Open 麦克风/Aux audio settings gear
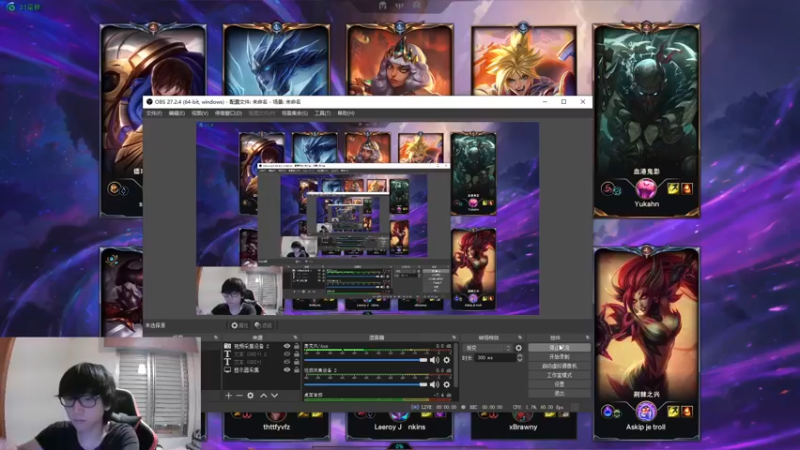Image resolution: width=800 pixels, height=450 pixels. click(447, 360)
